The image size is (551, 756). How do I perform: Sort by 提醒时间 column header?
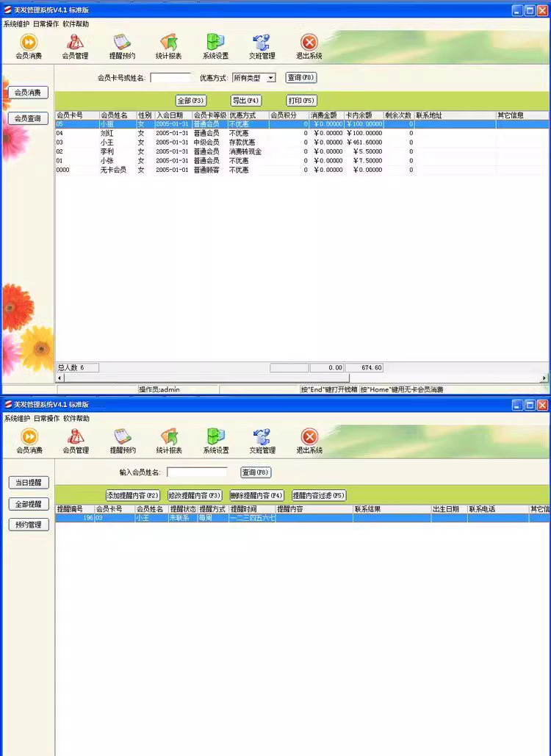pos(252,509)
